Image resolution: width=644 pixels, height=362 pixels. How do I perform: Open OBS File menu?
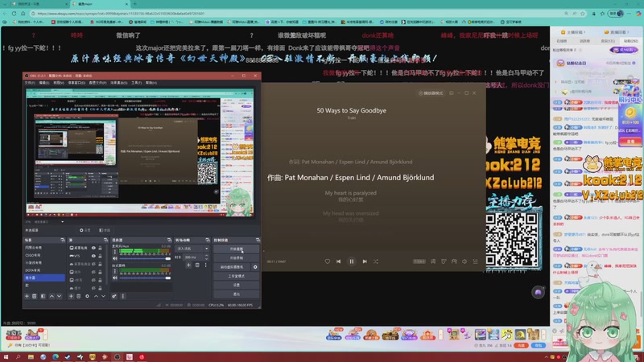(x=30, y=83)
